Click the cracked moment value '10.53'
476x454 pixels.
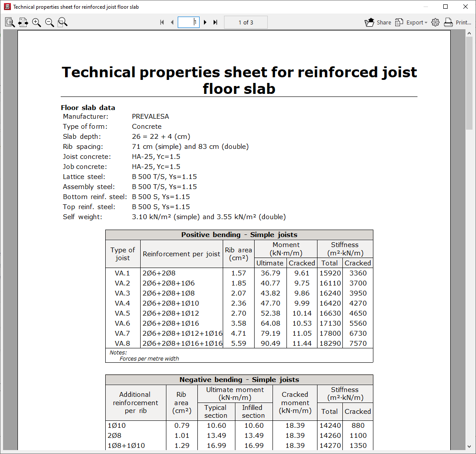[302, 323]
